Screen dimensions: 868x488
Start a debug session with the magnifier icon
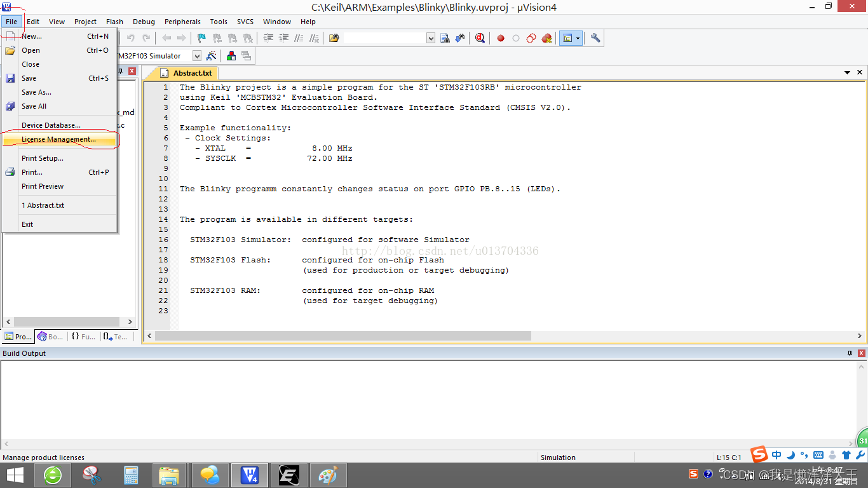480,38
